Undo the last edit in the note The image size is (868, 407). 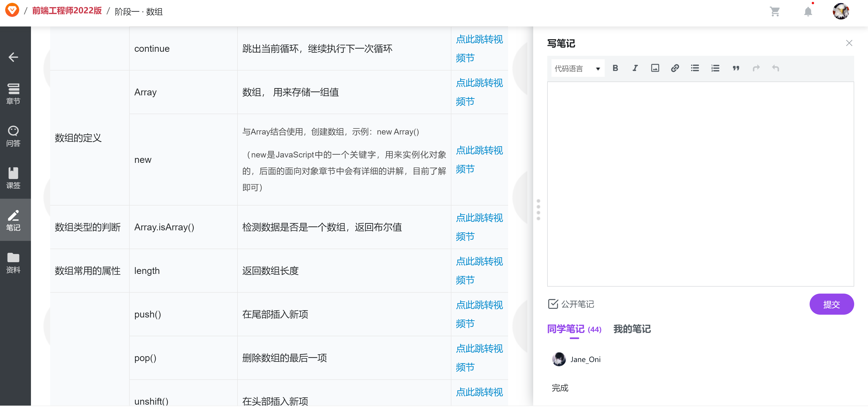(x=776, y=68)
